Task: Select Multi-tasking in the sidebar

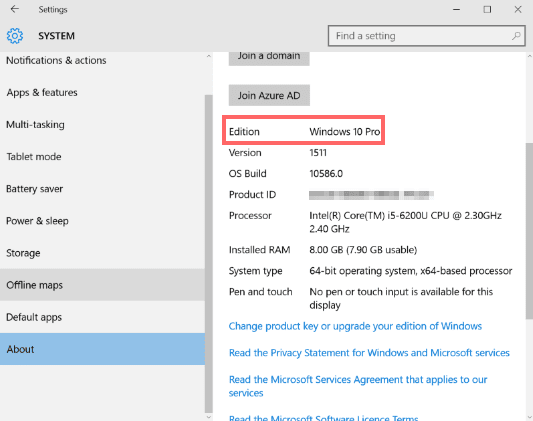Action: (102, 124)
